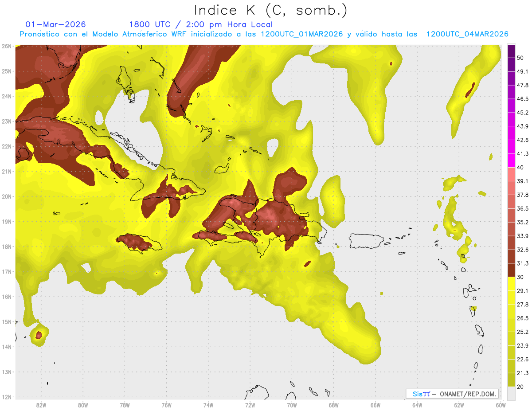Click the 76W longitude label
The width and height of the screenshot is (532, 411).
(166, 405)
